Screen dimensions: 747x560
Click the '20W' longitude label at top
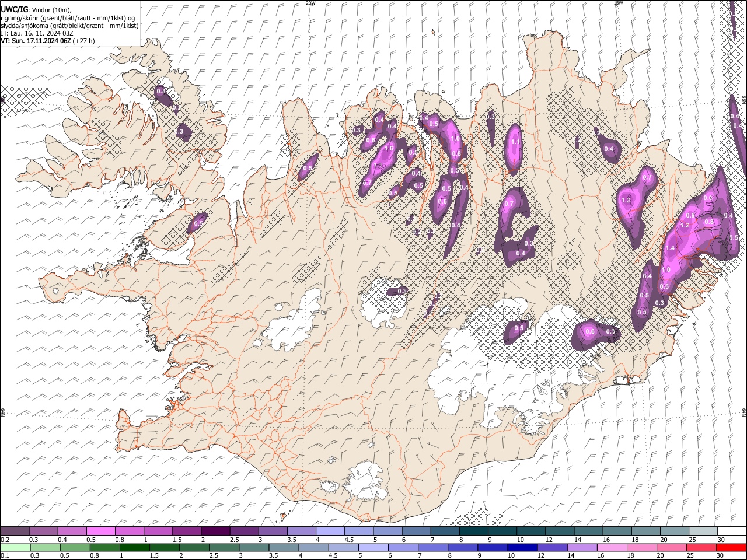(x=310, y=3)
